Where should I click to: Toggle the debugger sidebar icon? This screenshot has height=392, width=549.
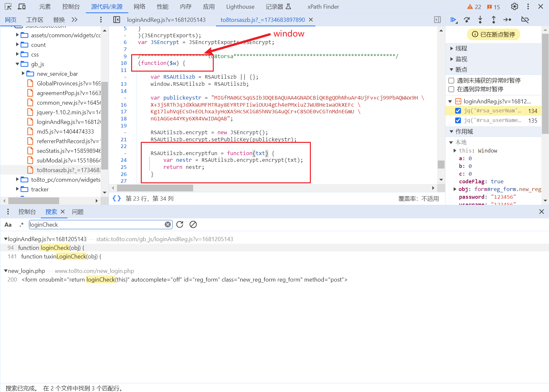pos(437,20)
